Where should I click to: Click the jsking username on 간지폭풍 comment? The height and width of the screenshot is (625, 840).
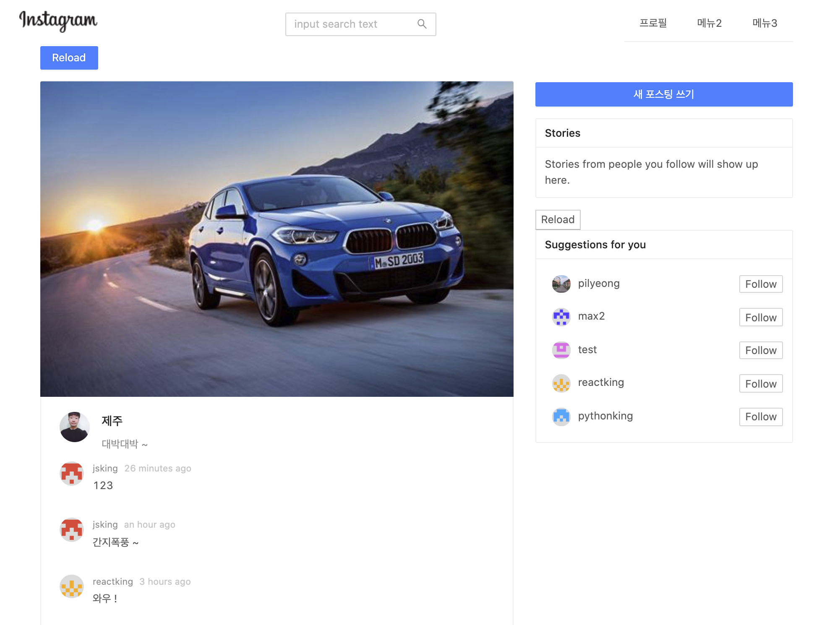click(105, 525)
